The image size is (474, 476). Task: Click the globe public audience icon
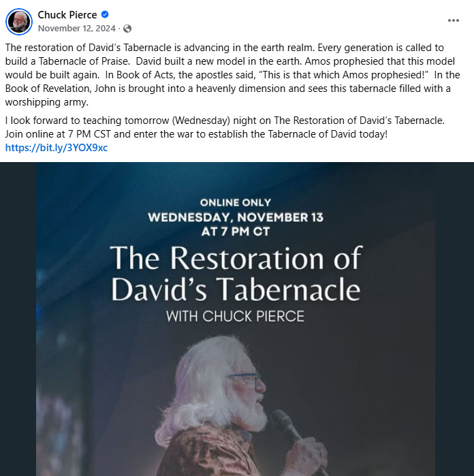click(127, 29)
